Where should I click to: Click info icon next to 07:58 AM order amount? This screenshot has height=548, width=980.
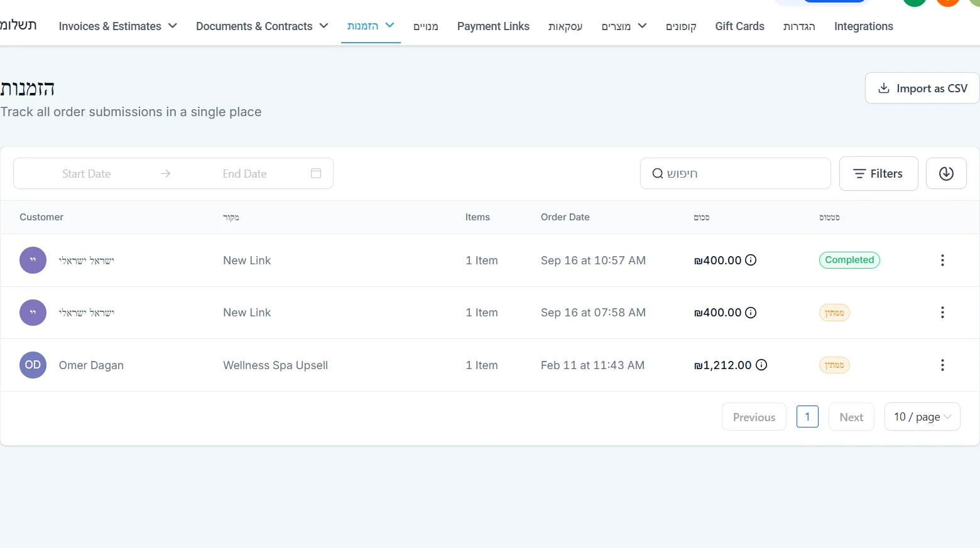(x=751, y=313)
